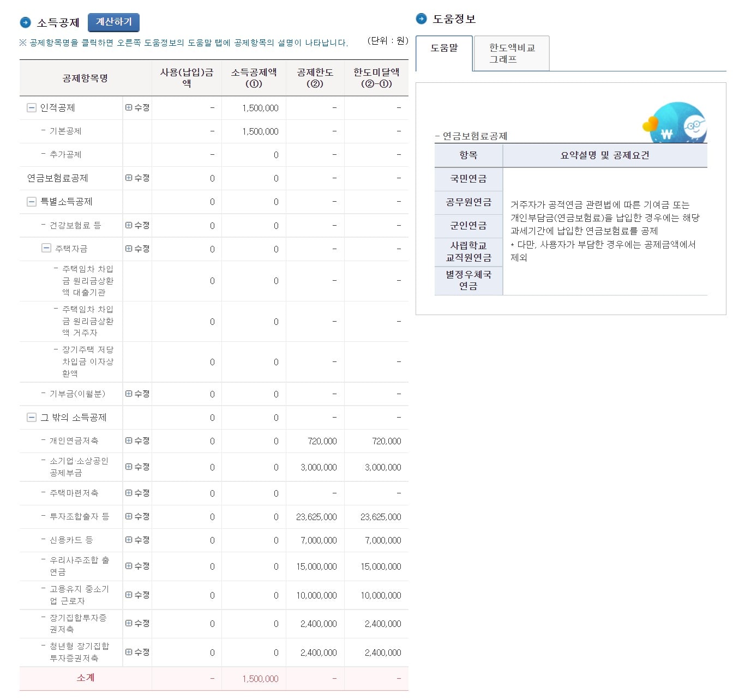This screenshot has width=733, height=700.
Task: Open 수정 beside 투자조합출자 등
Action: 137,517
